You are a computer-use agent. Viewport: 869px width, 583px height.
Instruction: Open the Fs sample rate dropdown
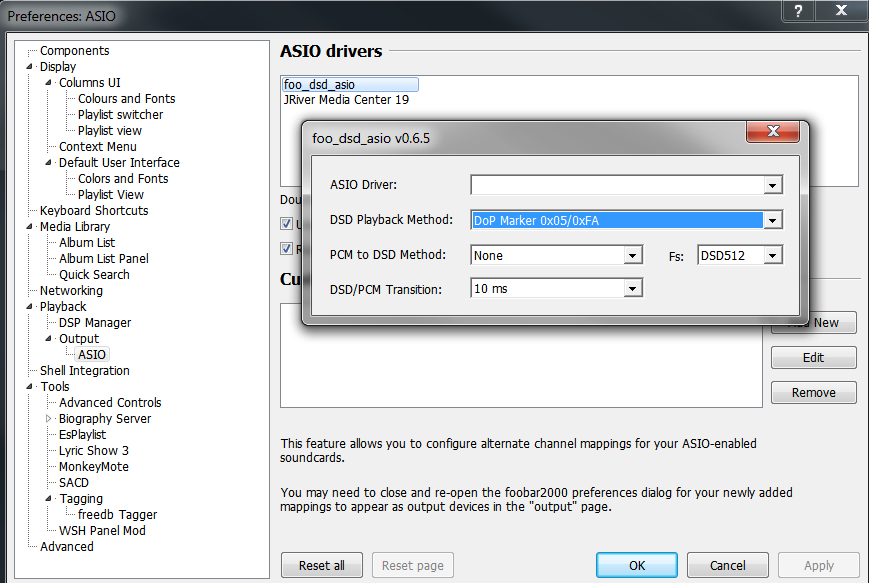pos(772,255)
